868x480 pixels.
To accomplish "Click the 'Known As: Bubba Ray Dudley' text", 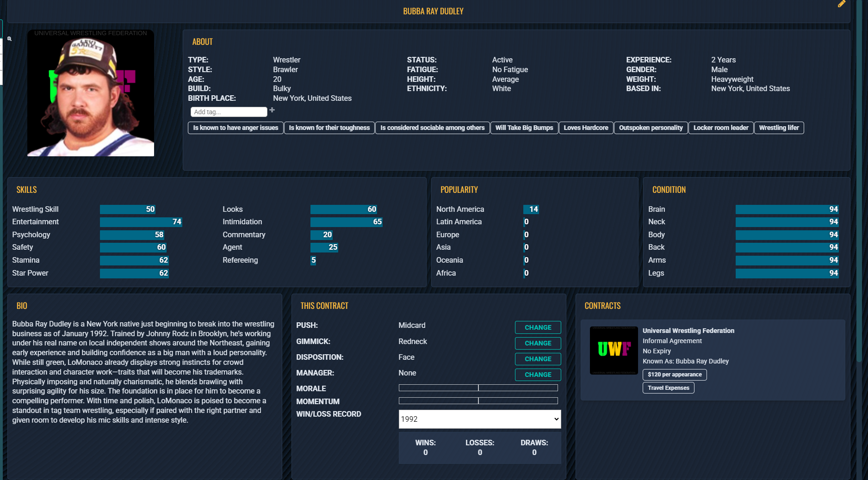I will (x=685, y=361).
